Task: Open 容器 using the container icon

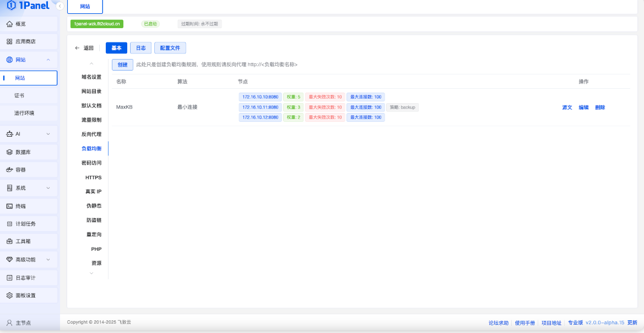Action: tap(9, 170)
